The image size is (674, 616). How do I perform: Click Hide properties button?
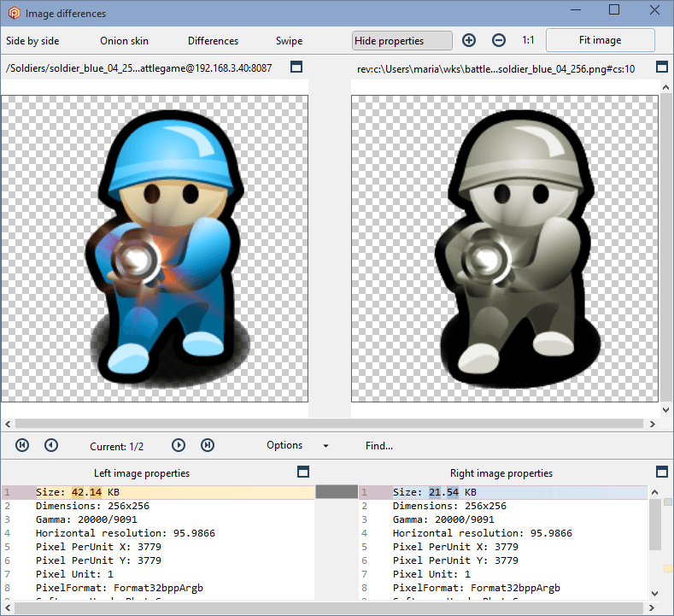click(x=401, y=41)
